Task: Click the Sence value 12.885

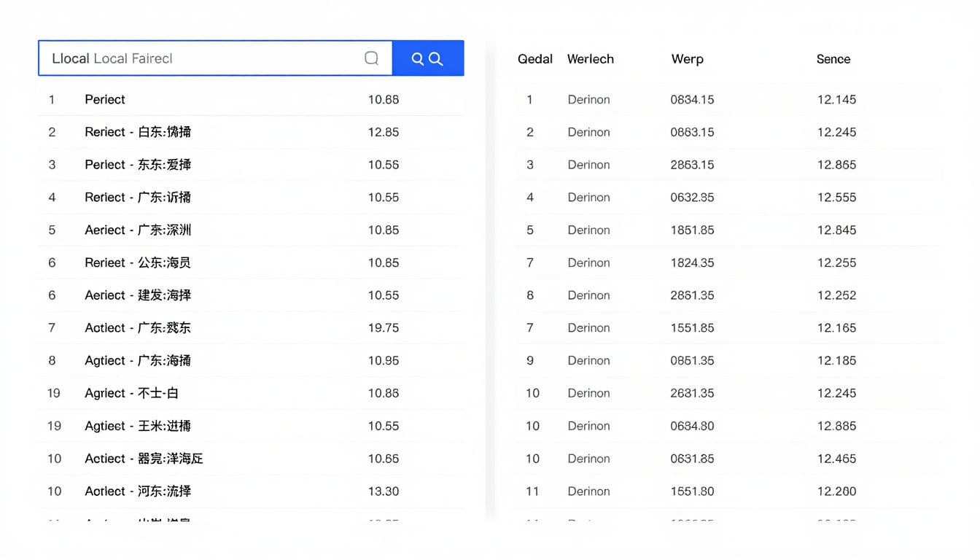Action: coord(836,426)
